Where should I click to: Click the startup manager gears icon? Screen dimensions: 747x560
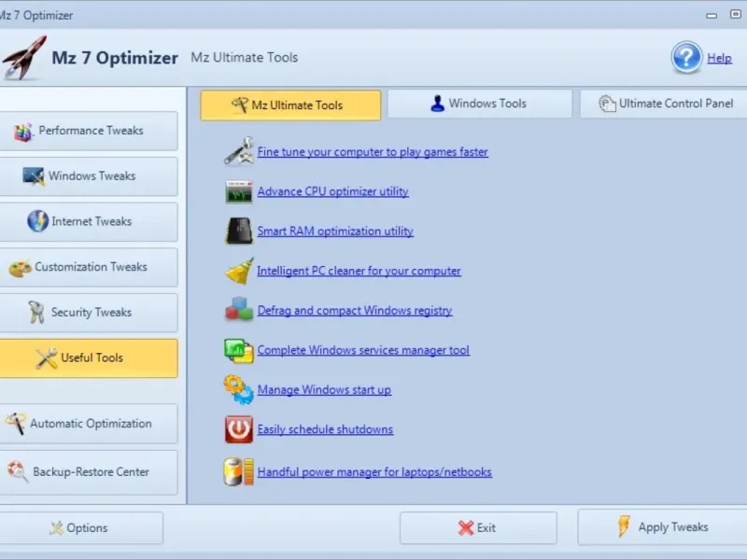(239, 389)
